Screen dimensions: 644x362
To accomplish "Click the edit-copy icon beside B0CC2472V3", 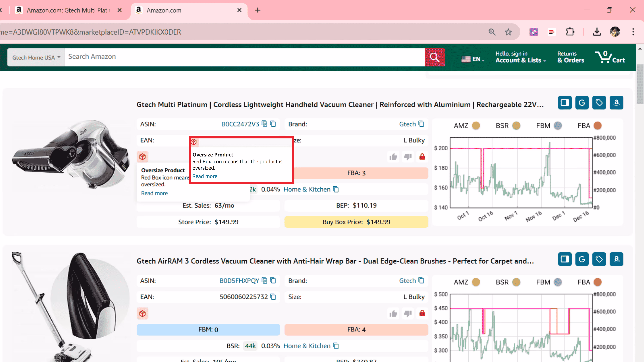I will (x=264, y=124).
